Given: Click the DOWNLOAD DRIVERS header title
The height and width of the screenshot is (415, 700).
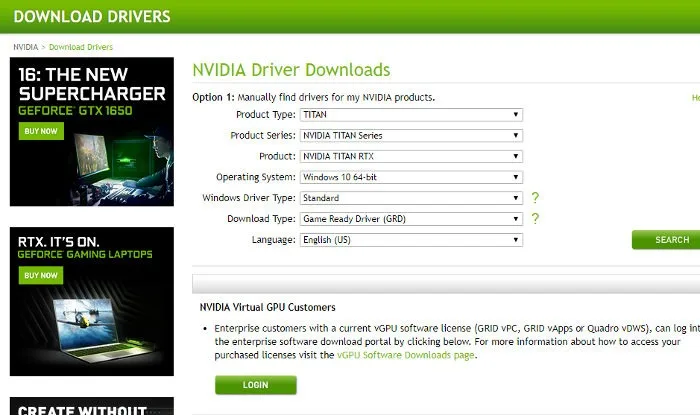Looking at the screenshot, I should point(92,17).
